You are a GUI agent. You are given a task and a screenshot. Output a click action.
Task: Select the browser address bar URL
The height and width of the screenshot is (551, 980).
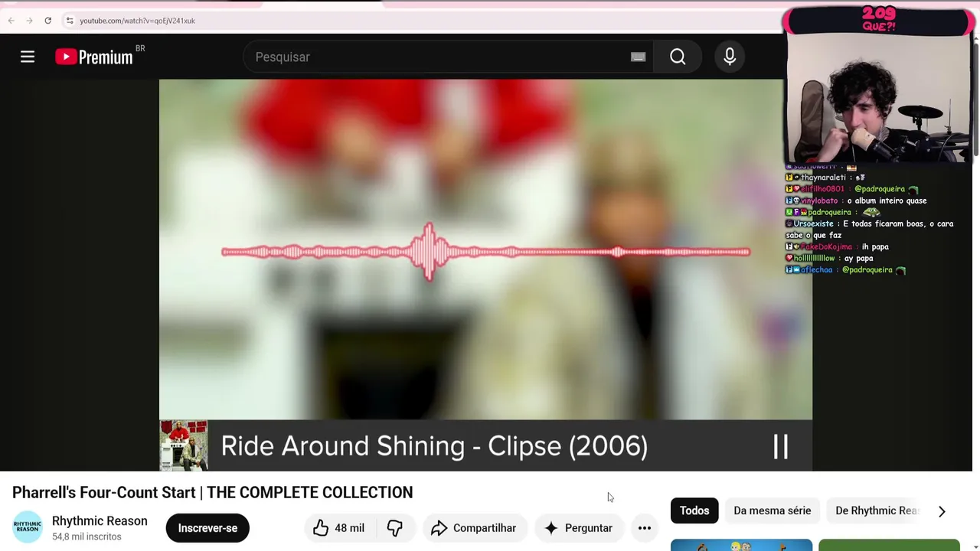[x=138, y=21]
